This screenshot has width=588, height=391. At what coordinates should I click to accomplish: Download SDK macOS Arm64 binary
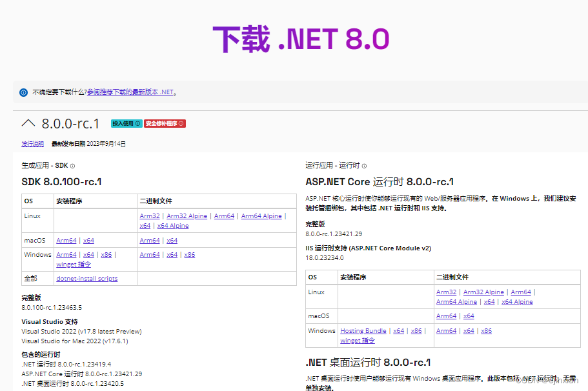pos(150,240)
